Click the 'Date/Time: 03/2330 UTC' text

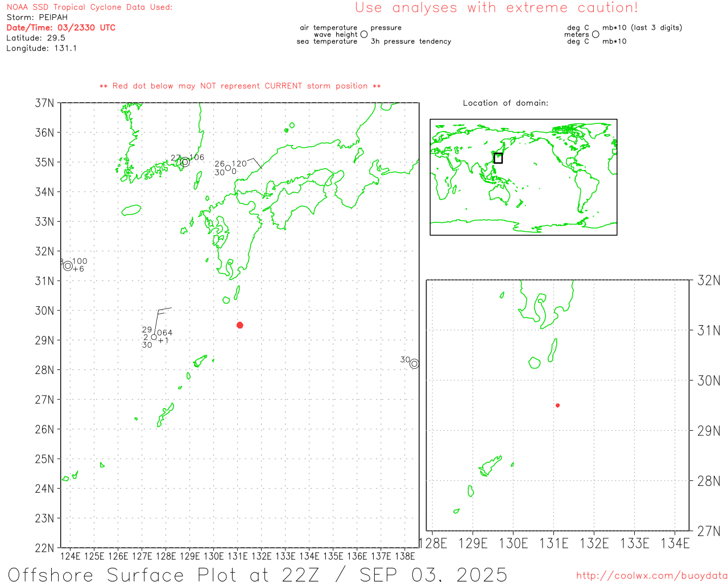click(61, 27)
